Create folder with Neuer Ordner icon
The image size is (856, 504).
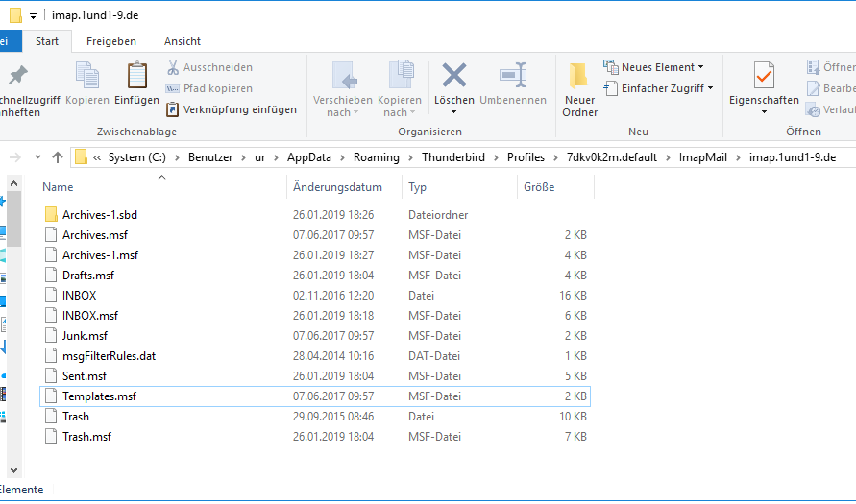click(578, 77)
